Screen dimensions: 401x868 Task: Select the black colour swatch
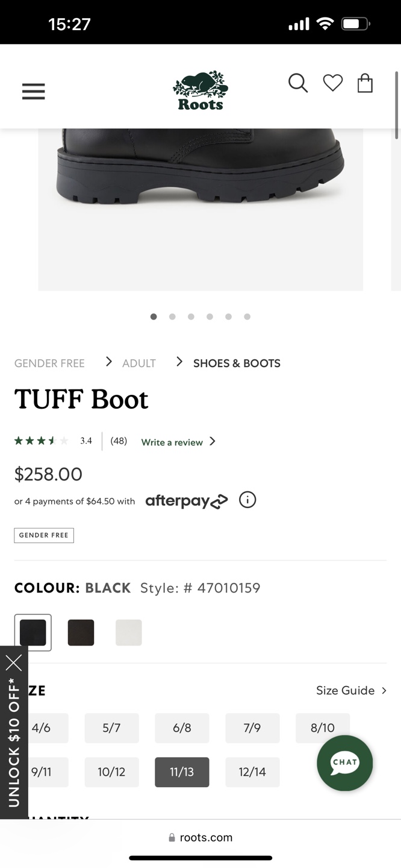coord(33,632)
